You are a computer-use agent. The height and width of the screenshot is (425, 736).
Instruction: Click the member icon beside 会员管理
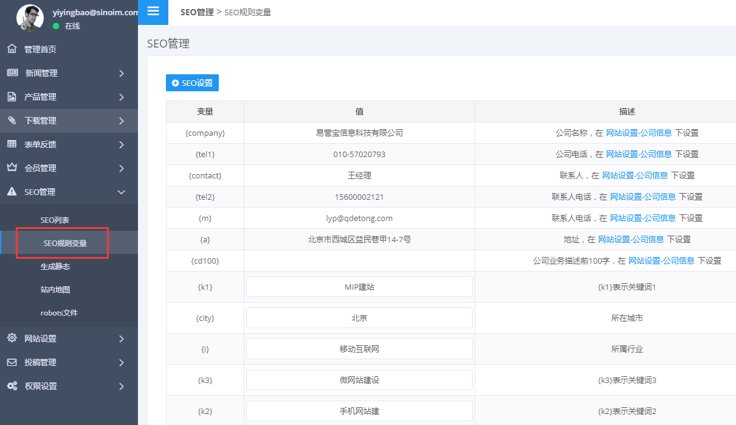(12, 168)
